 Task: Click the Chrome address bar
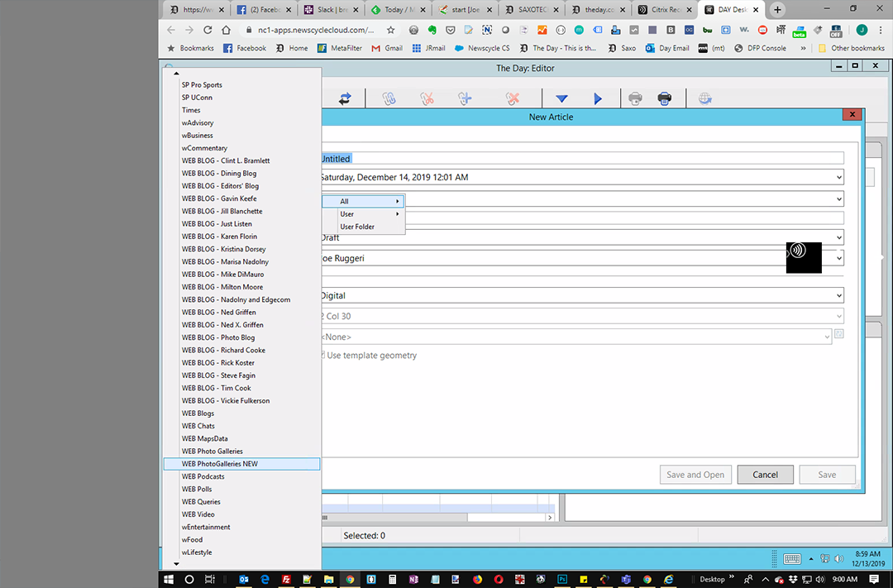point(316,30)
